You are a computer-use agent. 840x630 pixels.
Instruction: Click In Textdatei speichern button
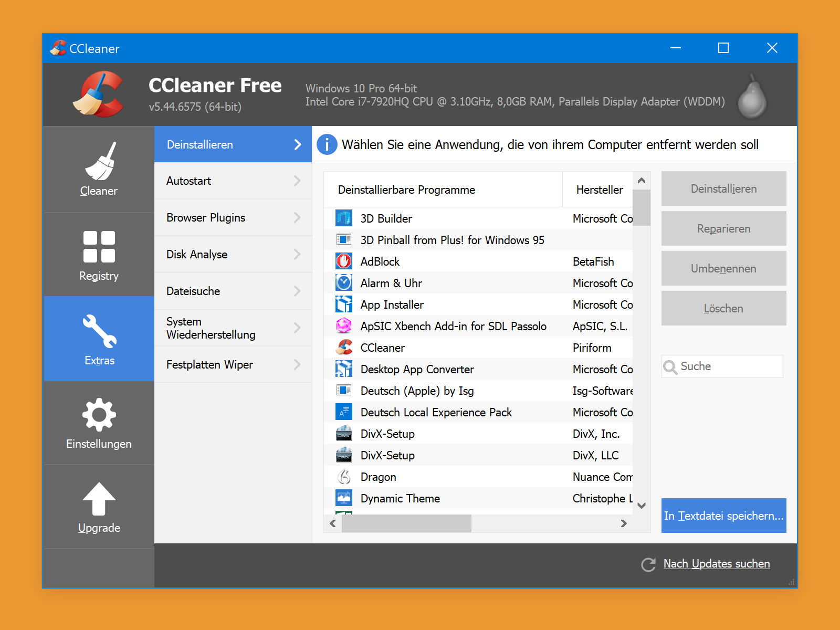pos(723,516)
